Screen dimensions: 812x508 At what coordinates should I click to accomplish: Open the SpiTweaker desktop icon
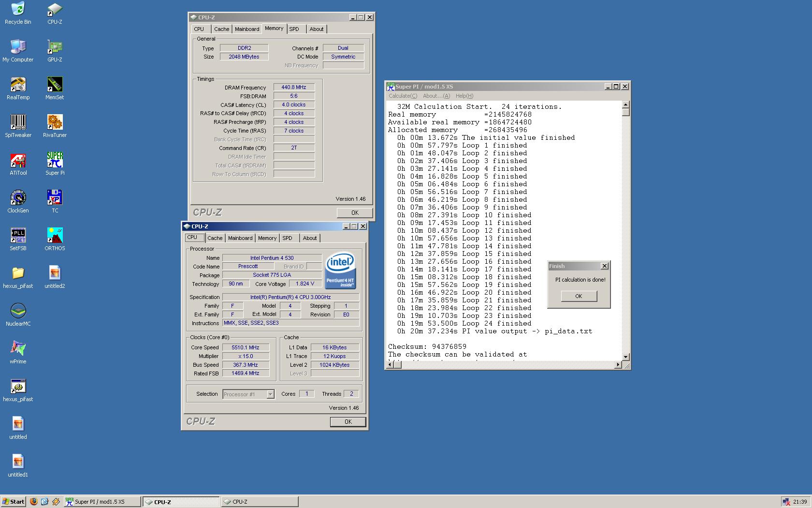pos(18,126)
